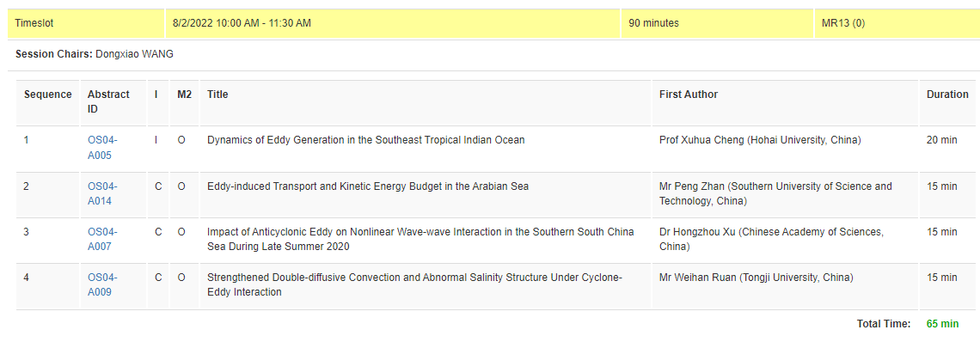980x342 pixels.
Task: Click the First Author column header
Action: click(688, 95)
